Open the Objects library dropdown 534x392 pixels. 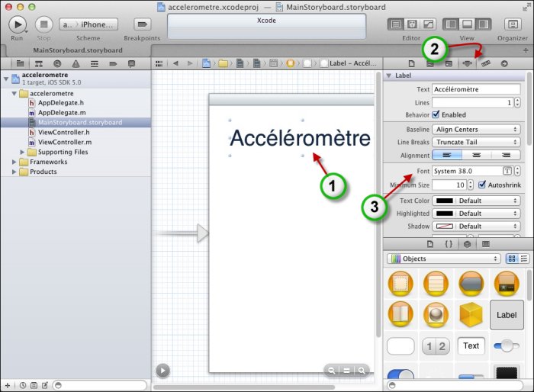pos(444,259)
